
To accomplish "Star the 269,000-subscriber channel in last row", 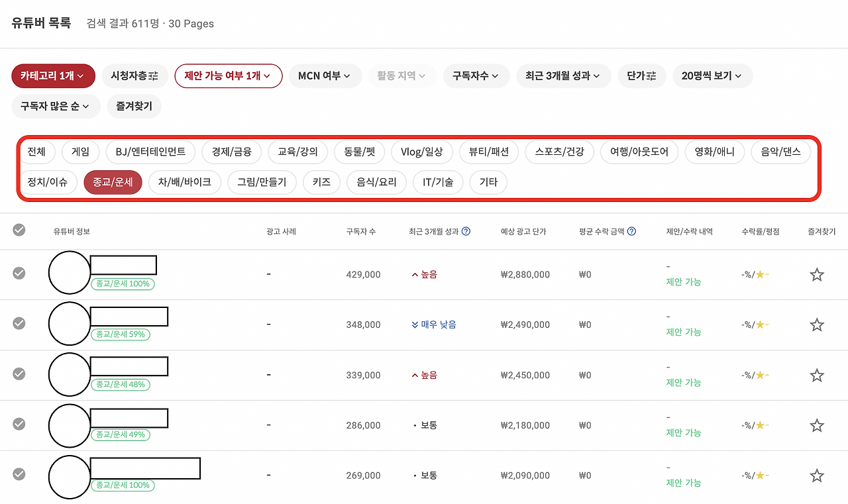I will pyautogui.click(x=816, y=475).
